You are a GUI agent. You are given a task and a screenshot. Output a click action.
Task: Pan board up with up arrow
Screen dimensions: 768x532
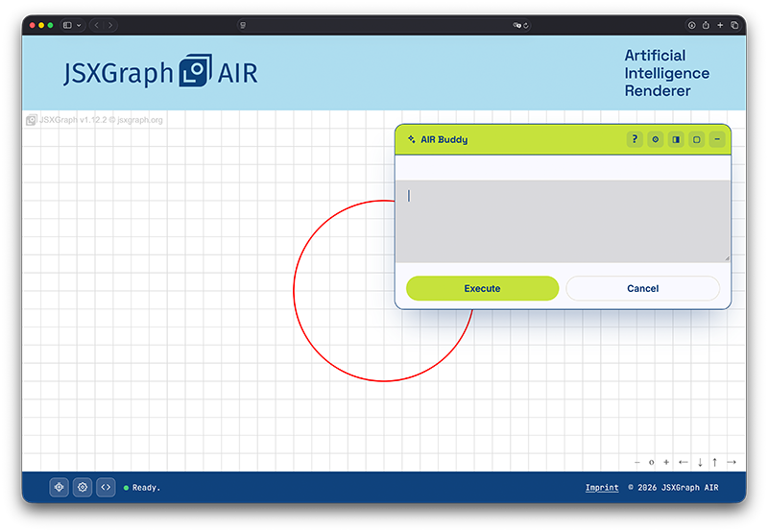[x=714, y=462]
